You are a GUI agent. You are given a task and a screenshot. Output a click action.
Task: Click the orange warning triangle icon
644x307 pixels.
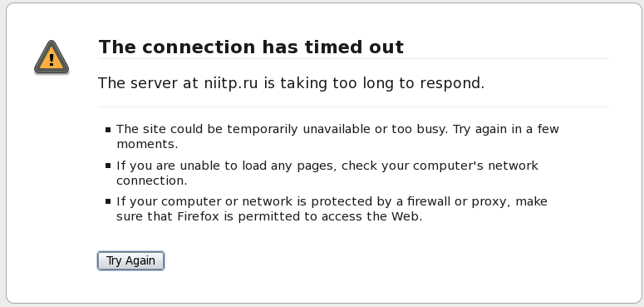52,57
